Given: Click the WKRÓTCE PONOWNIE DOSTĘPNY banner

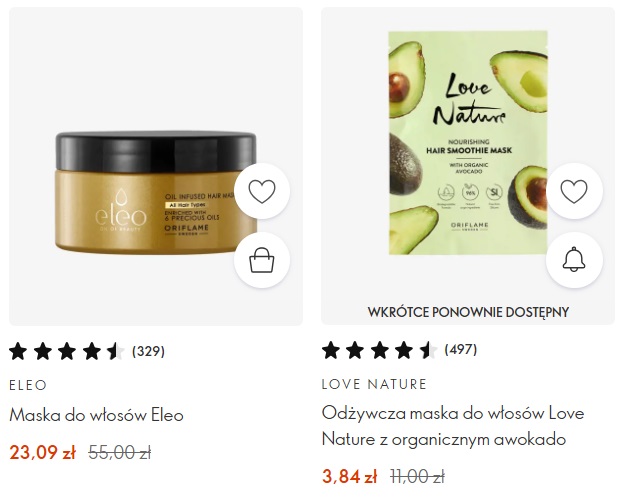Looking at the screenshot, I should coord(468,312).
